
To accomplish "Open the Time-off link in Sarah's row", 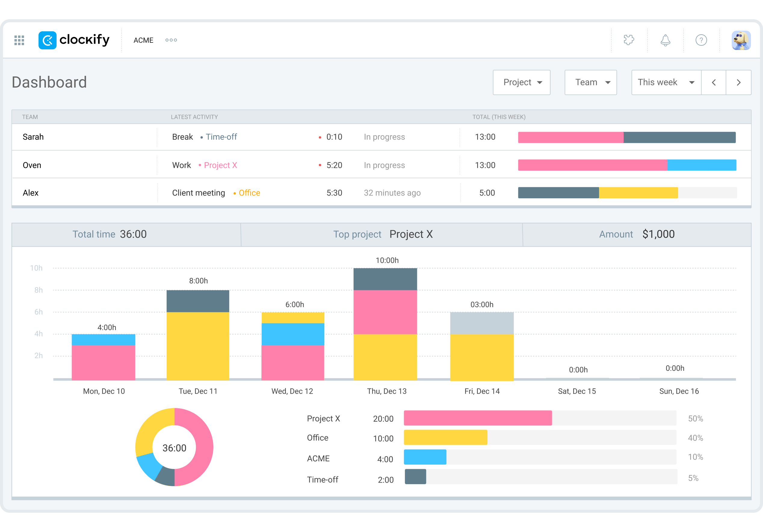I will tap(221, 137).
